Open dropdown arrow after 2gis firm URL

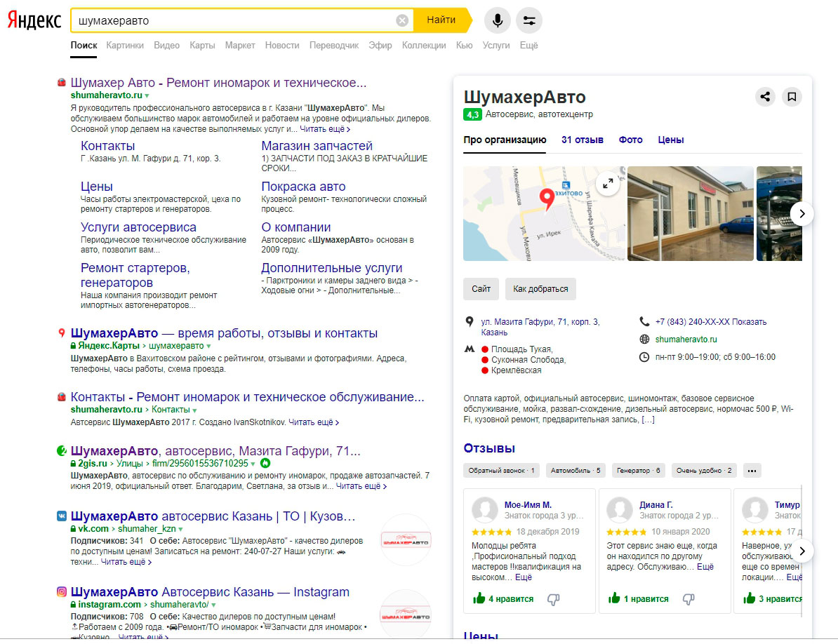(253, 464)
